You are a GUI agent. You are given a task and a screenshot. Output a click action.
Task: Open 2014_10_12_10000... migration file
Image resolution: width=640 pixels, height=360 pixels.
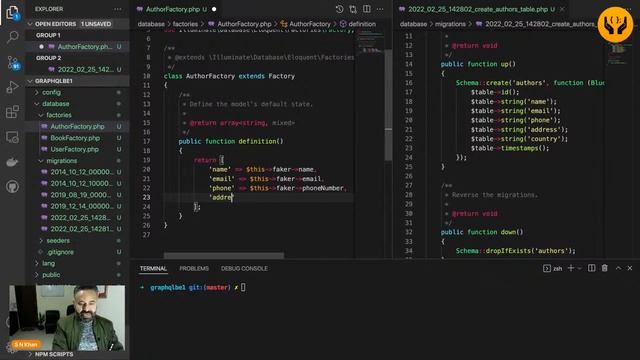point(78,184)
